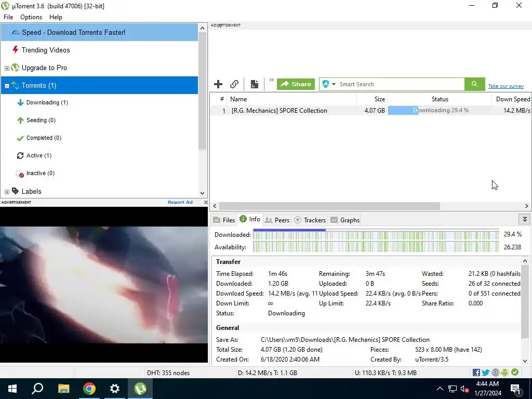Sort by the Name column header
This screenshot has height=399, width=532.
pyautogui.click(x=291, y=99)
